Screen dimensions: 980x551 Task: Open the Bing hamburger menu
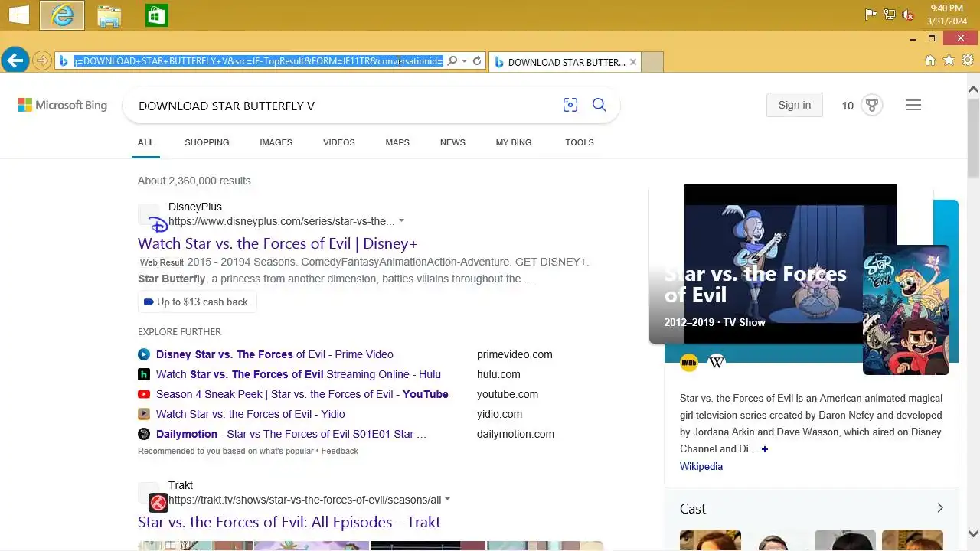[913, 106]
